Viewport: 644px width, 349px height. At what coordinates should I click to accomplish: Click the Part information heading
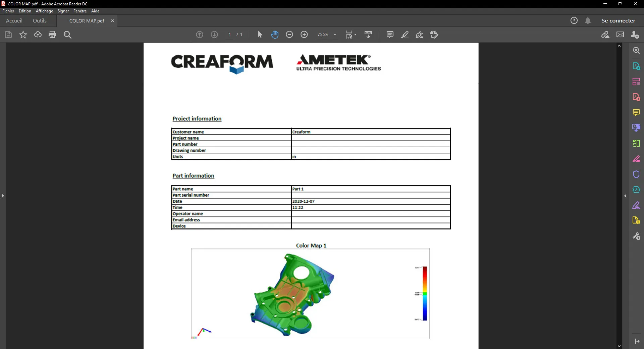(x=193, y=176)
